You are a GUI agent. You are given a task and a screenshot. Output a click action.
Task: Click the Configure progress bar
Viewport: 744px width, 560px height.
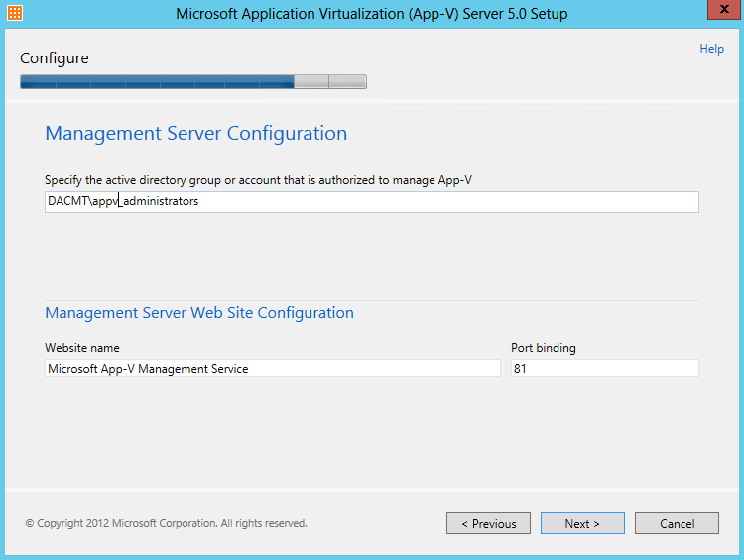pyautogui.click(x=193, y=81)
